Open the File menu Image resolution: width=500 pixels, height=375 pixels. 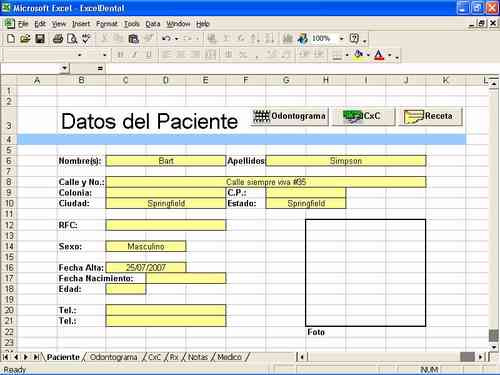click(23, 24)
